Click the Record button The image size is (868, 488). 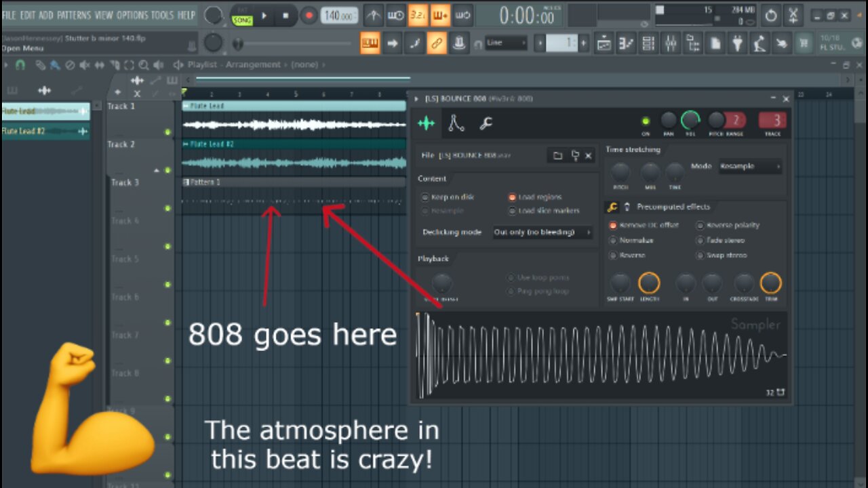[309, 15]
